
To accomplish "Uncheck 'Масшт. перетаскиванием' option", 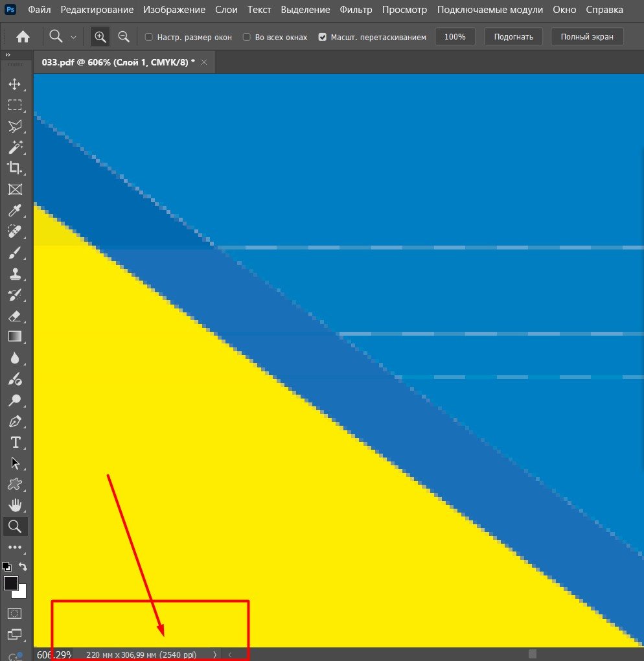I will [323, 37].
